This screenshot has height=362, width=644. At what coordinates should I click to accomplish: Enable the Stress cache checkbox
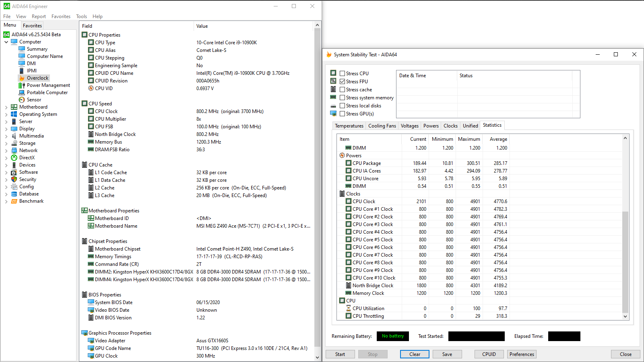[x=342, y=90]
